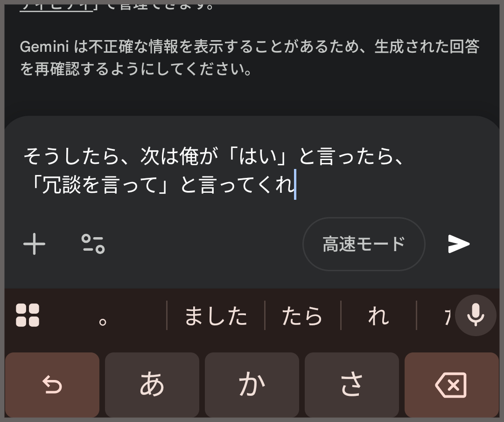504x422 pixels.
Task: Open the keyboard four-square menu icon
Action: (28, 315)
